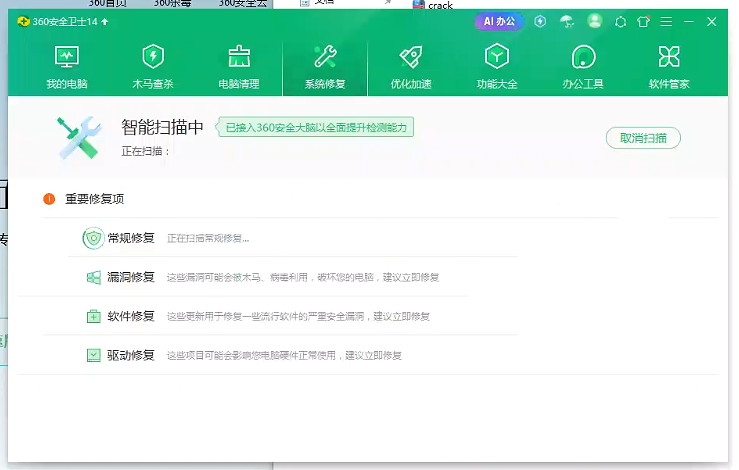Screen dimensions: 739x470
Task: Minimize the 360安全卫士 window
Action: point(689,22)
